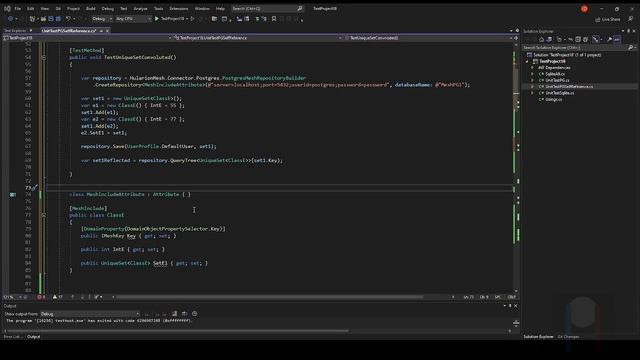Click the Search (Ctrl+Q) box

267,9
